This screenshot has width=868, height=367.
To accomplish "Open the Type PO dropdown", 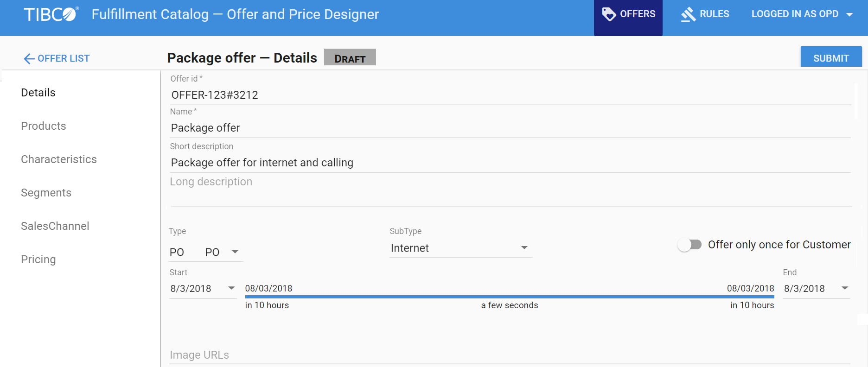I will click(235, 252).
